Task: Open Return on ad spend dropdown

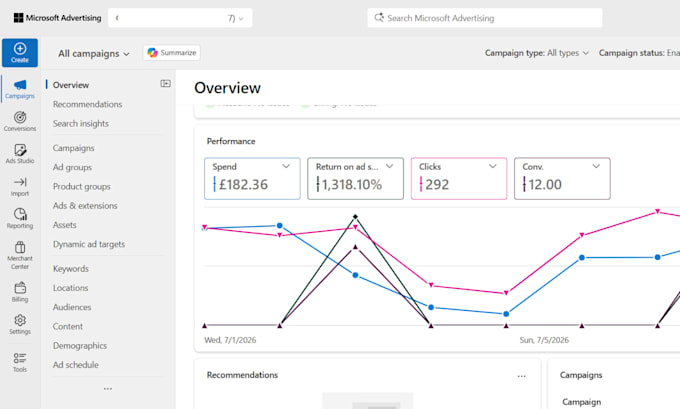Action: pyautogui.click(x=389, y=166)
